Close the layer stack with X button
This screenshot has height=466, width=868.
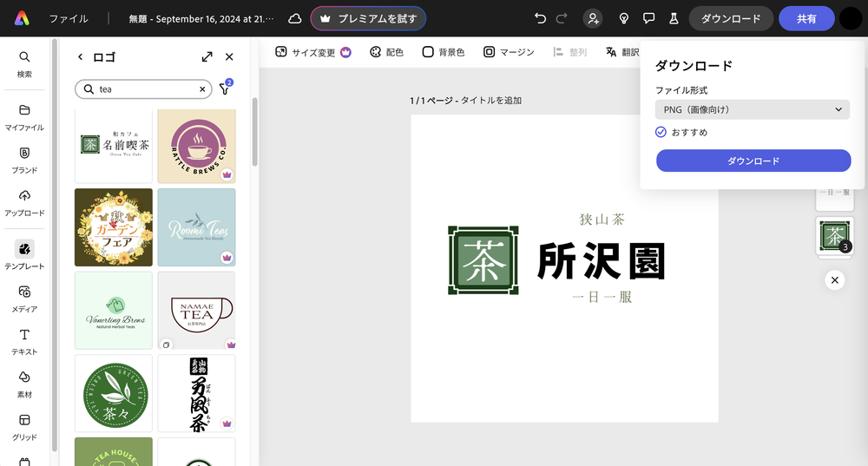[835, 280]
